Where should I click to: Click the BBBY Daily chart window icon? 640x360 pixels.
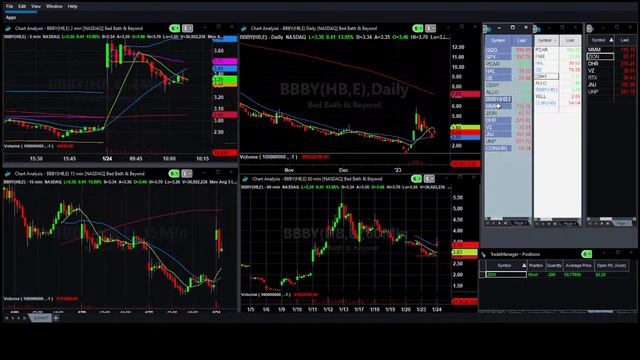tap(244, 29)
